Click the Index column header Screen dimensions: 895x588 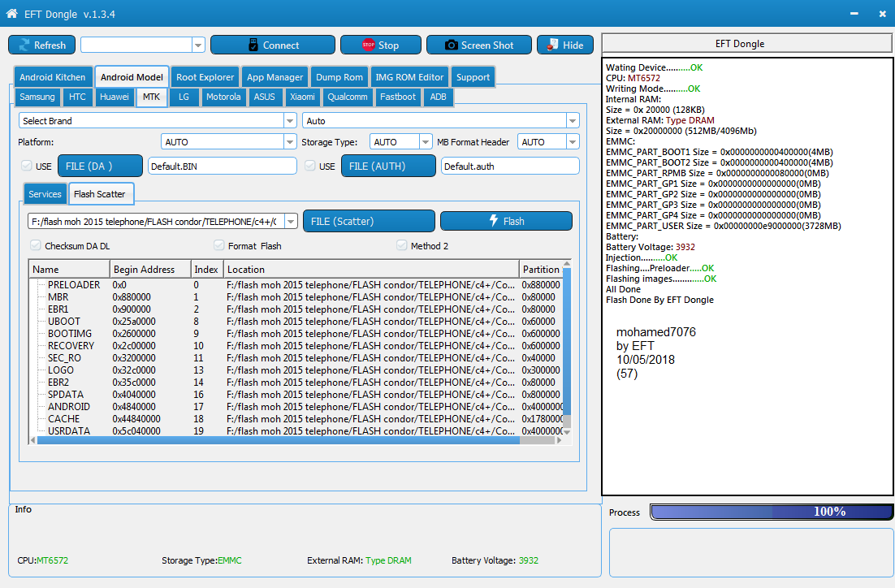tap(206, 269)
